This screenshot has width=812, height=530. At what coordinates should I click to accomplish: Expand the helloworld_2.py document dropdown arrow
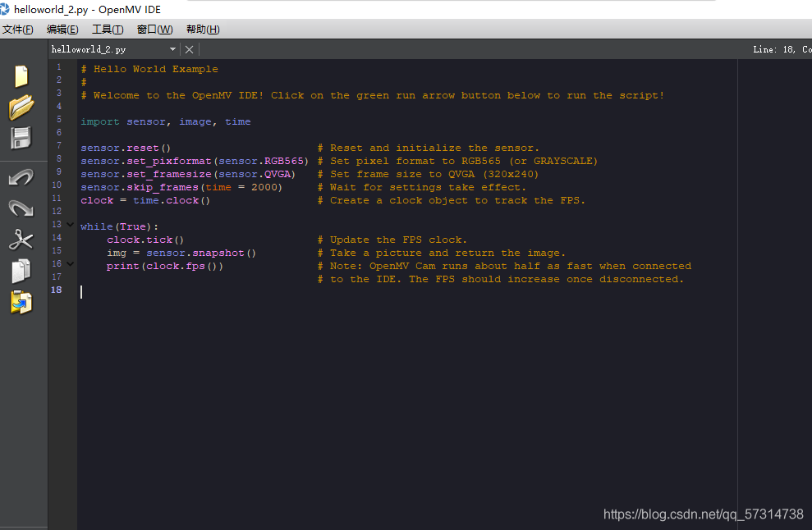172,49
